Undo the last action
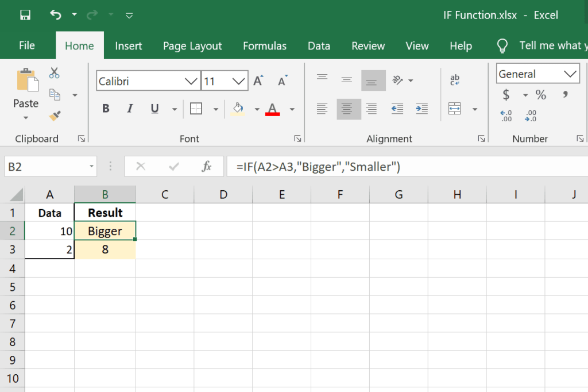The height and width of the screenshot is (392, 588). (56, 15)
